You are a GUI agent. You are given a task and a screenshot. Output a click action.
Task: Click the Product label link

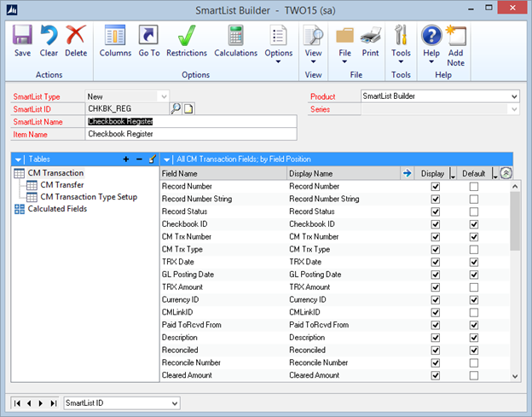322,96
